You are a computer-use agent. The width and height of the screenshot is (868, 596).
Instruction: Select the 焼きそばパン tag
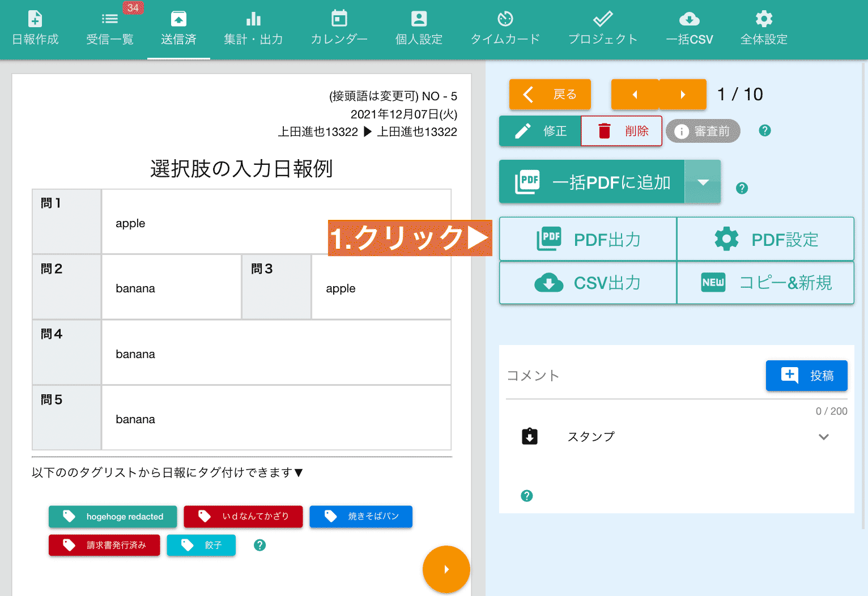click(361, 516)
